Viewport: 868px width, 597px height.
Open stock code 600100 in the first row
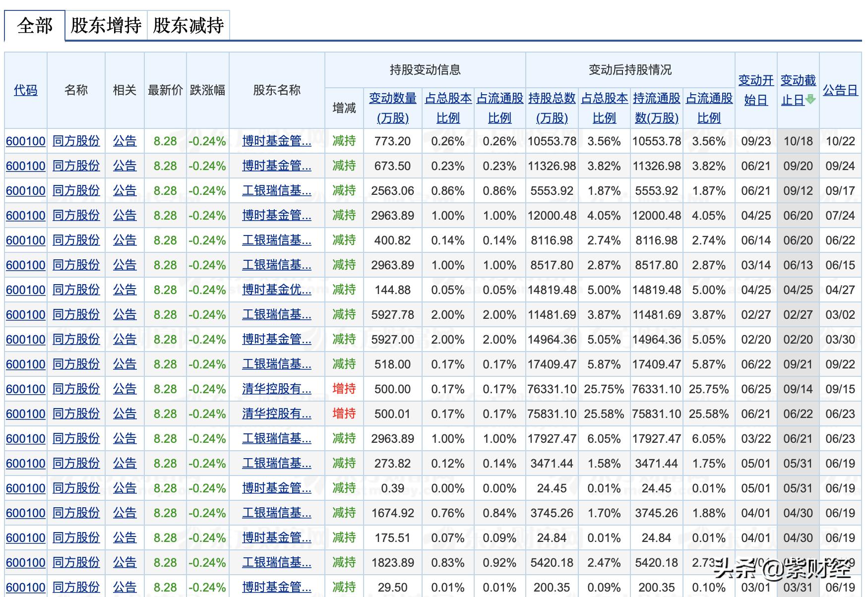pos(25,141)
